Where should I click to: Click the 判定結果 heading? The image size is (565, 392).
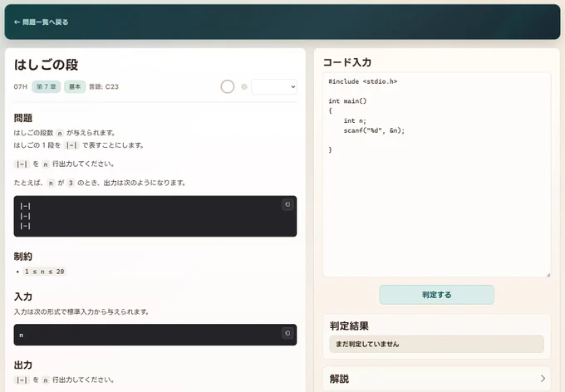tap(349, 326)
